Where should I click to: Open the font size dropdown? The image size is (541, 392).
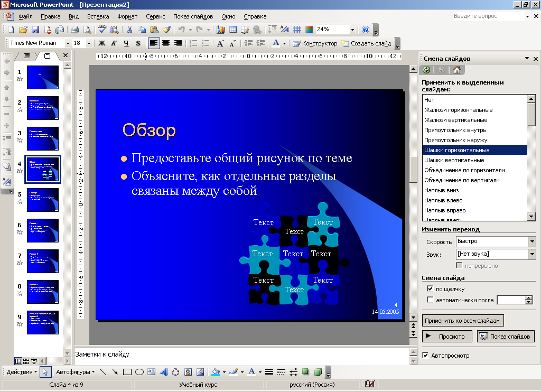(x=89, y=43)
